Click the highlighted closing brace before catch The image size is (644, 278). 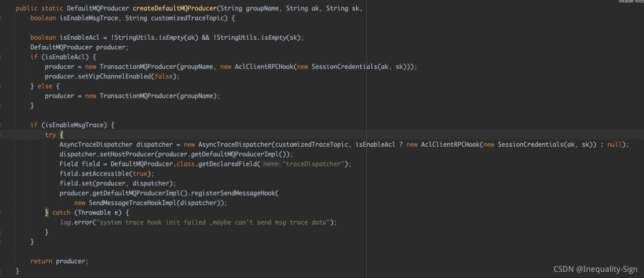coord(47,212)
